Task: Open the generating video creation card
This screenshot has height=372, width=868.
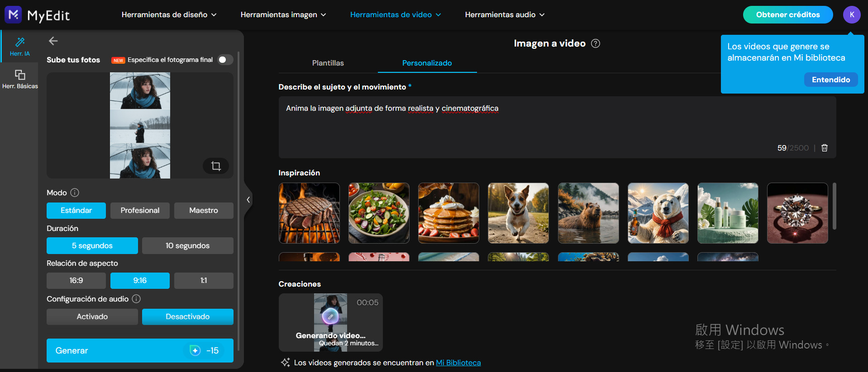Action: [331, 323]
